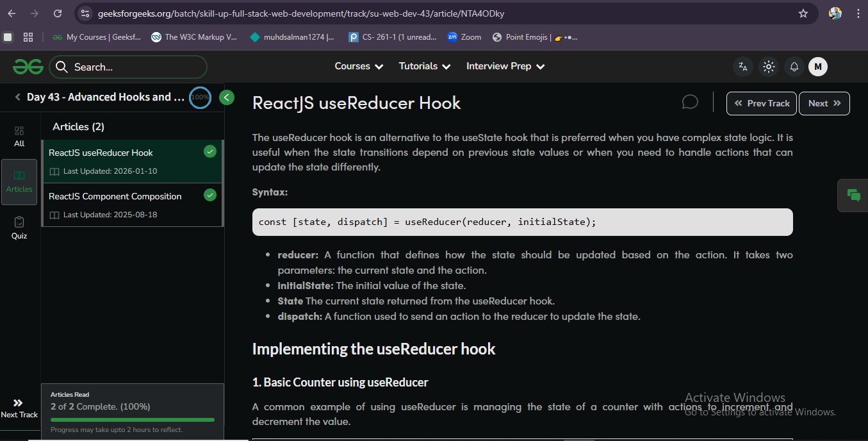Open Point Emojis bookmark

coord(535,37)
